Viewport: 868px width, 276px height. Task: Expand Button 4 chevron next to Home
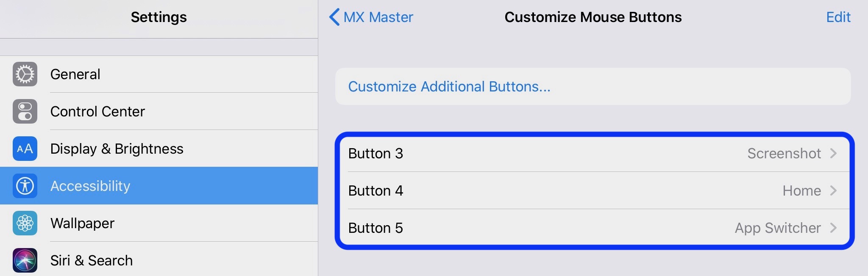[833, 190]
